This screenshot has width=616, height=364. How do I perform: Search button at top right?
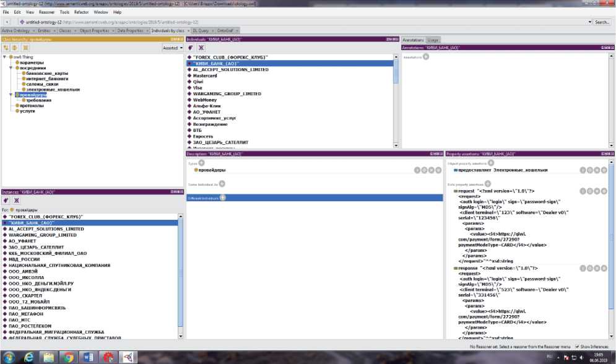(x=602, y=22)
